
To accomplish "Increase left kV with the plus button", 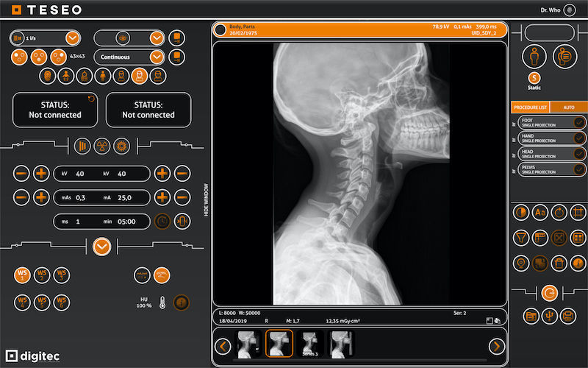I will (x=42, y=174).
